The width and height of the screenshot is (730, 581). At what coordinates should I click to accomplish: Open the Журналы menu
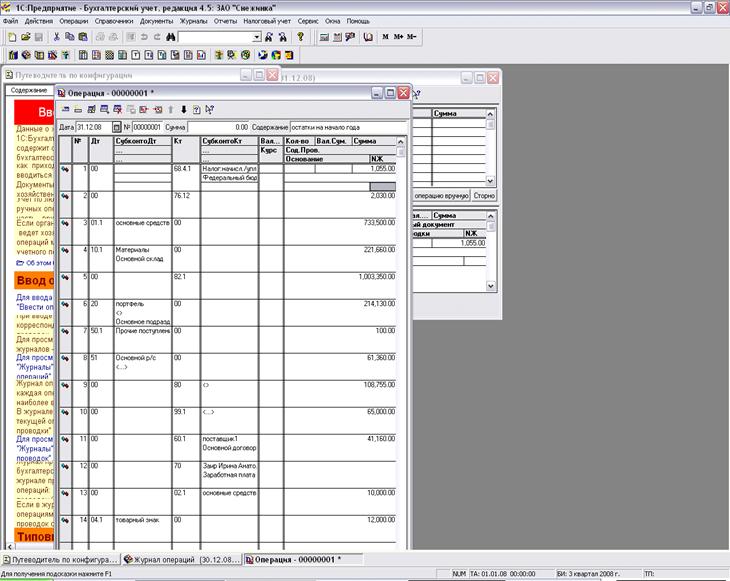[x=194, y=21]
